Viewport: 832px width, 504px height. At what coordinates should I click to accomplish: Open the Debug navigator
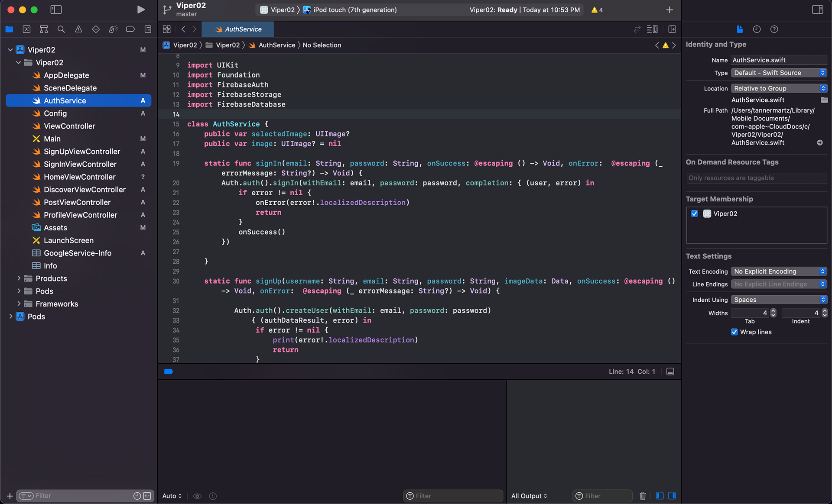pos(113,29)
